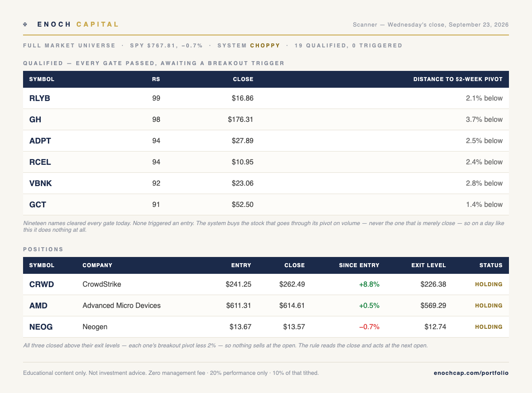This screenshot has width=532, height=393.
Task: Click the RS value 99
Action: 156,98
